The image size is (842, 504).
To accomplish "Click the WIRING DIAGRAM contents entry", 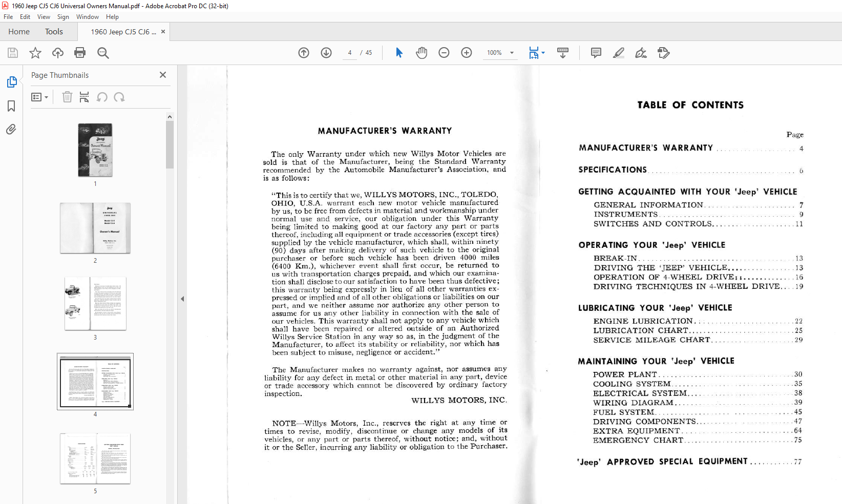I will coord(698,403).
